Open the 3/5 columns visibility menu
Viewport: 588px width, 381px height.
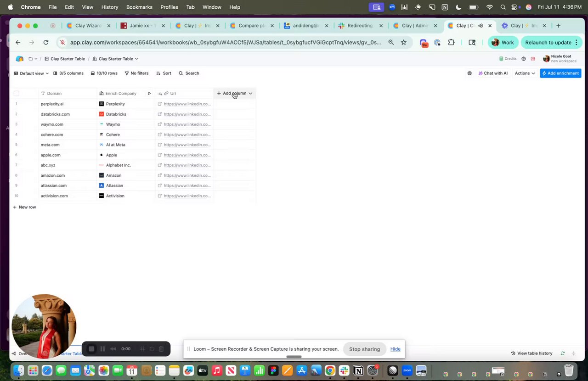coord(68,73)
